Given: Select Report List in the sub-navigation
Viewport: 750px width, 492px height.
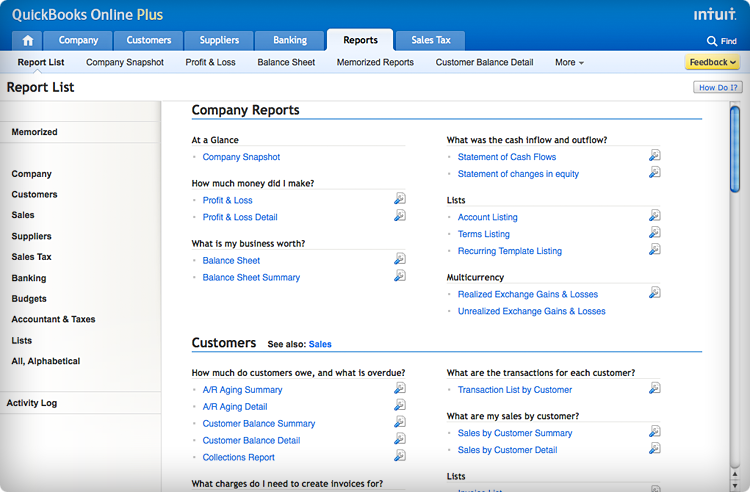Looking at the screenshot, I should tap(41, 62).
